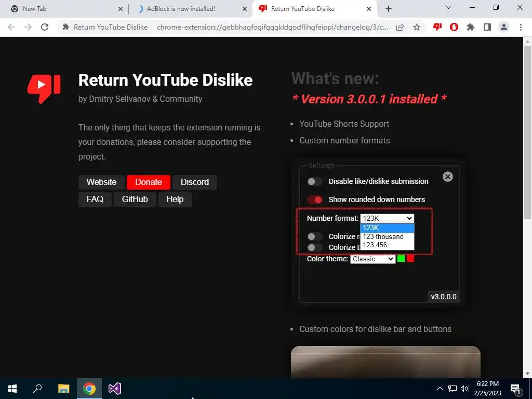The width and height of the screenshot is (532, 399).
Task: Close the Return YouTube Dislike tab
Action: pos(369,9)
